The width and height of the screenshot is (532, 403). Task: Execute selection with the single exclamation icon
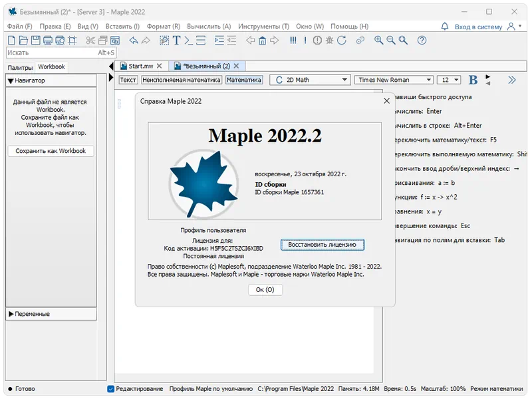coord(305,41)
